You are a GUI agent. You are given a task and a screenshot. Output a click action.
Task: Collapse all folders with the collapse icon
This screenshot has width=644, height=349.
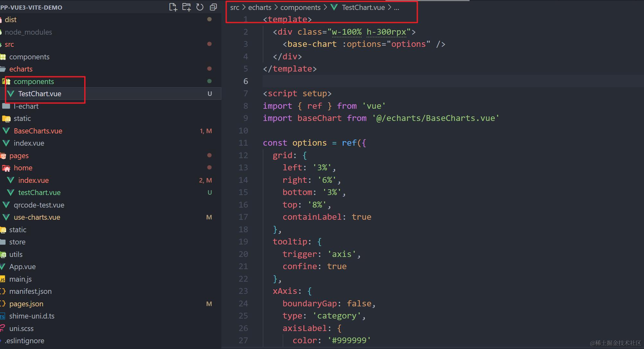point(213,7)
